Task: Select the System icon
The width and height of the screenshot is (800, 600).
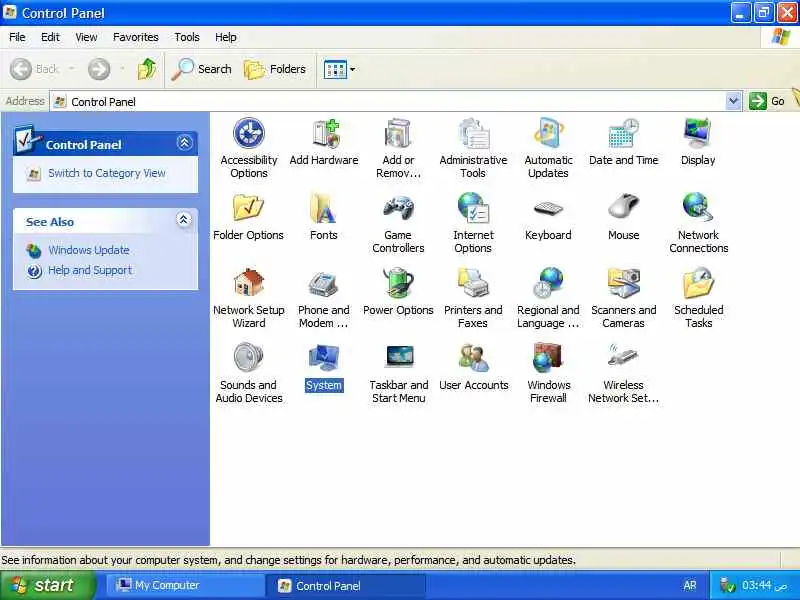Action: [323, 367]
